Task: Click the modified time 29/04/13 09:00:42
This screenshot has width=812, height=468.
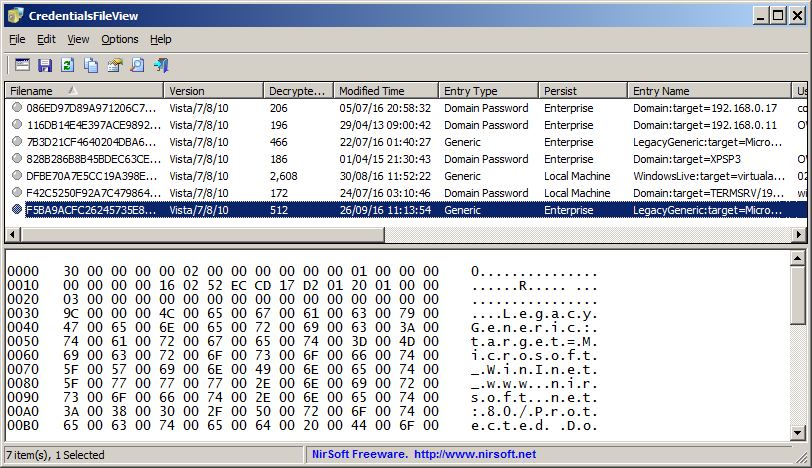Action: (x=385, y=125)
